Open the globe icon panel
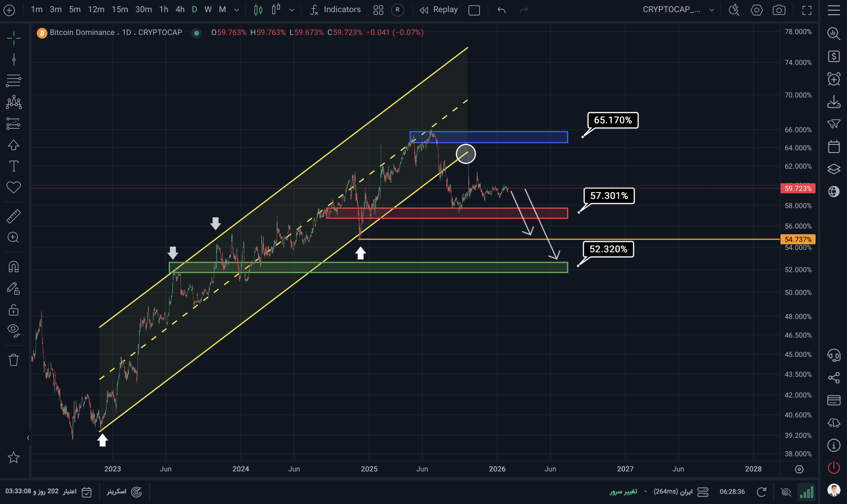The image size is (847, 504). tap(834, 191)
